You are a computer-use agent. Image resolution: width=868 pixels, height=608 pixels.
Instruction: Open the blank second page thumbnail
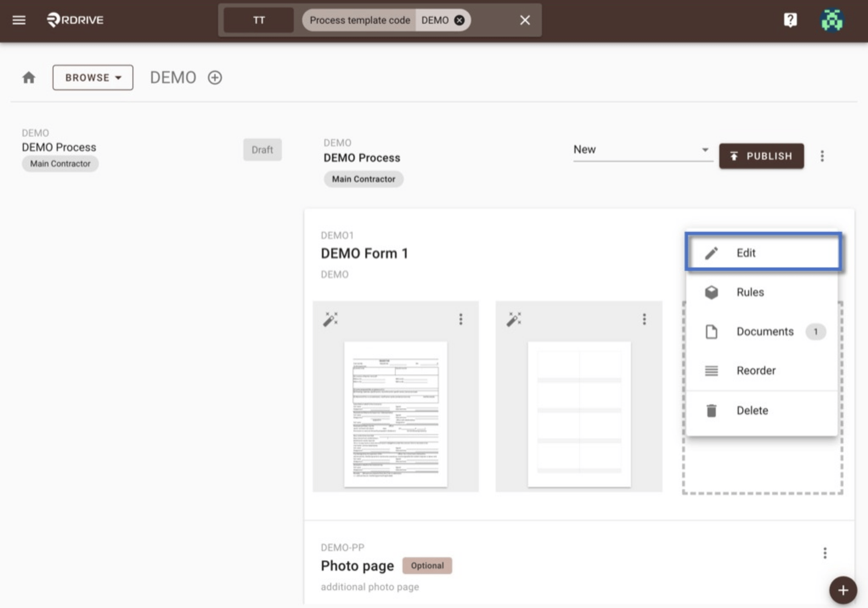pyautogui.click(x=579, y=414)
